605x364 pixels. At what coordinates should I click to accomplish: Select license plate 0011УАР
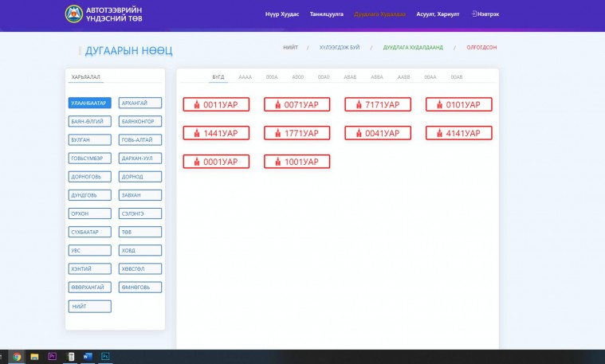(216, 104)
